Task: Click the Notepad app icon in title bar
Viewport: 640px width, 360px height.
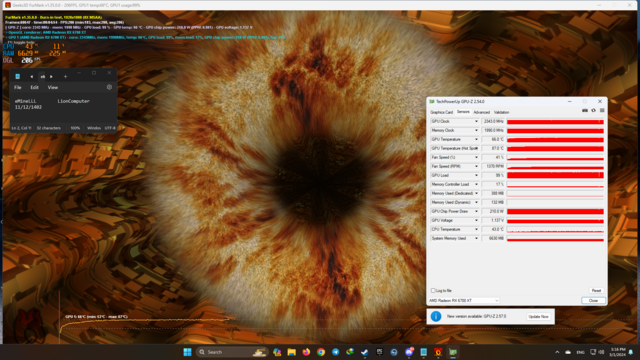Action: tap(18, 76)
